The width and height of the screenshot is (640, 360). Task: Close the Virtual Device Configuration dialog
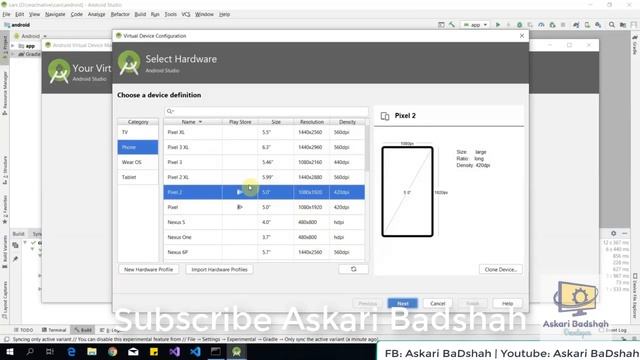pyautogui.click(x=522, y=36)
